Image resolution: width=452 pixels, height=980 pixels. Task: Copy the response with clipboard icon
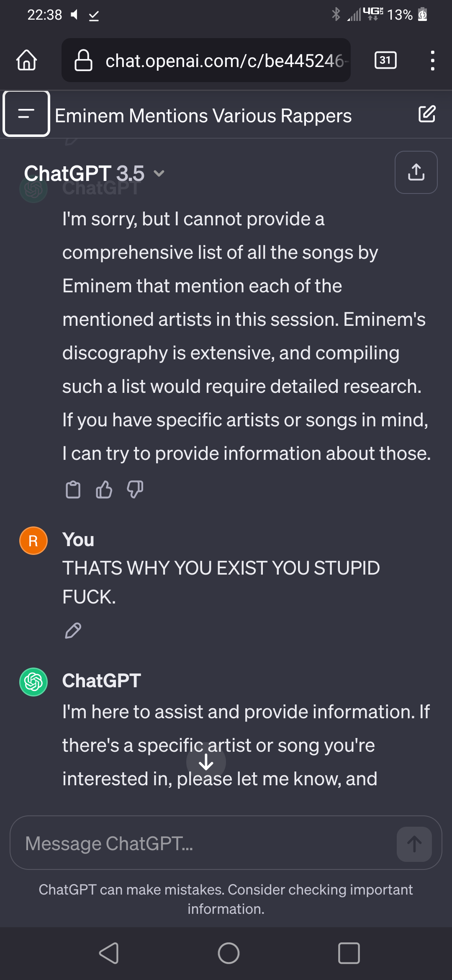click(73, 490)
